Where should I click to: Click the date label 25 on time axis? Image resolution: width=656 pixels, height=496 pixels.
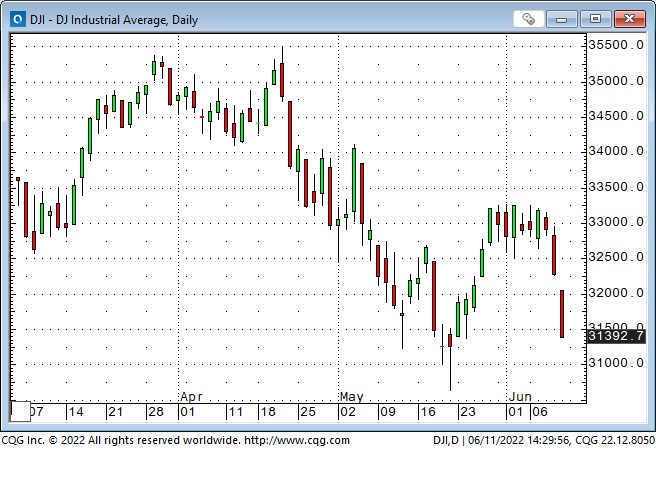(x=308, y=412)
